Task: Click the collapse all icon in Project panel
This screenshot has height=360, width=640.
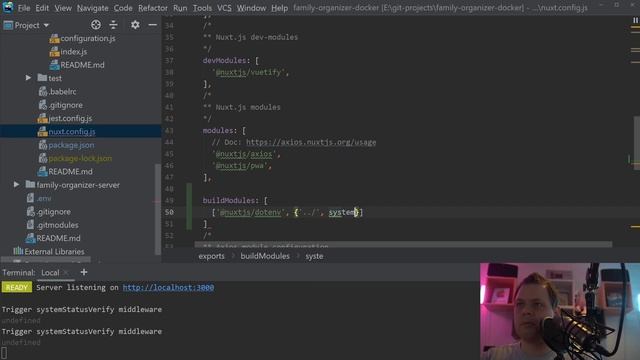Action: (113, 25)
